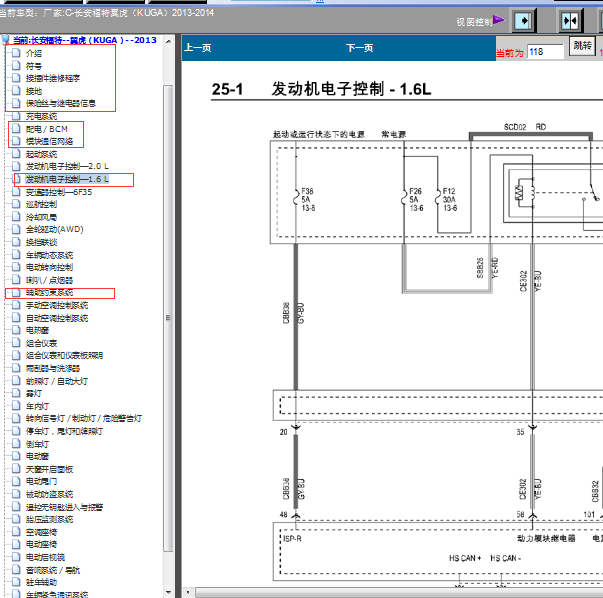Click the fit-width arrows view control icon

(x=570, y=20)
